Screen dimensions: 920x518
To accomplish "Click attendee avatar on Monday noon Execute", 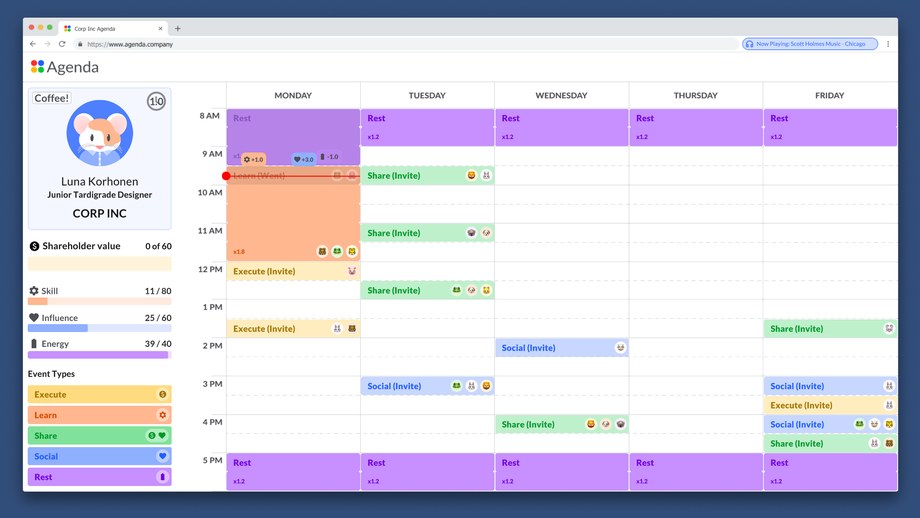I will point(352,271).
